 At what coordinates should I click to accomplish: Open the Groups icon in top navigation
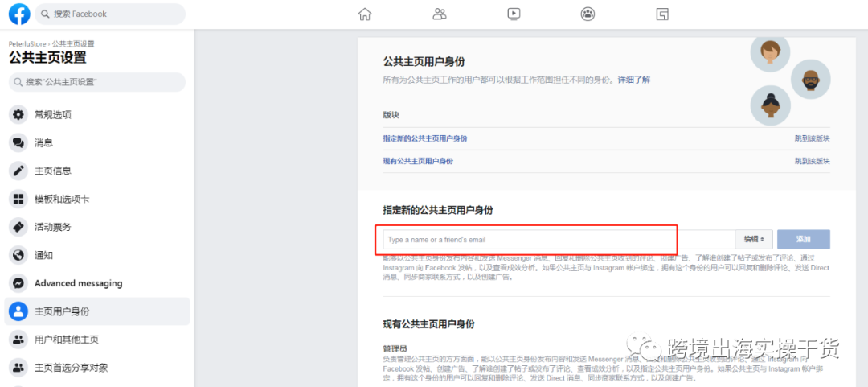[x=588, y=14]
